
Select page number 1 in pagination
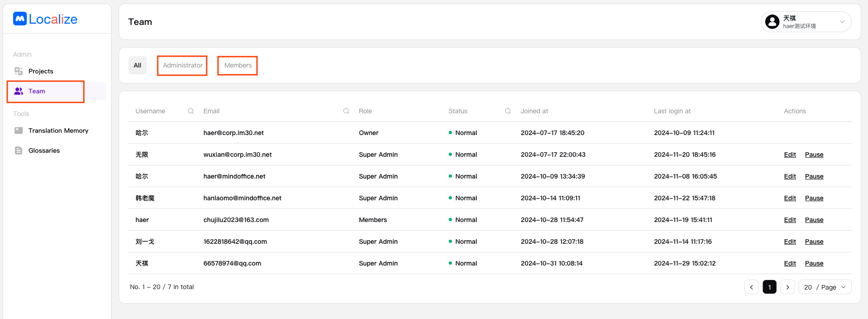click(x=770, y=287)
